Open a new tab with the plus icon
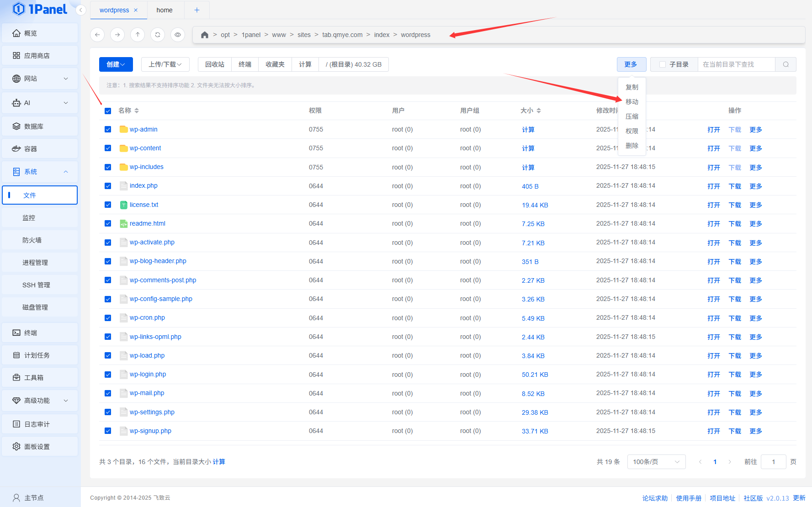The image size is (812, 507). (197, 10)
